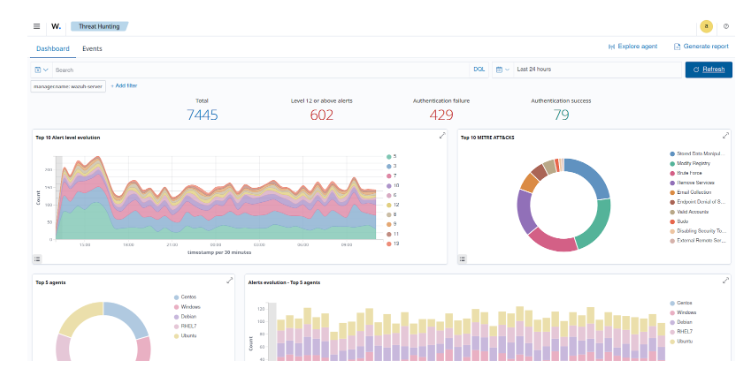This screenshot has width=748, height=372.
Task: Toggle level 3 in the alert legend
Action: pyautogui.click(x=392, y=166)
